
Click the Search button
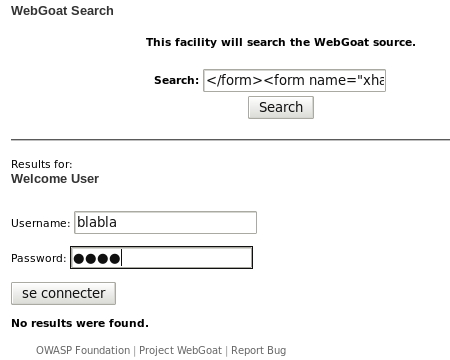[281, 107]
